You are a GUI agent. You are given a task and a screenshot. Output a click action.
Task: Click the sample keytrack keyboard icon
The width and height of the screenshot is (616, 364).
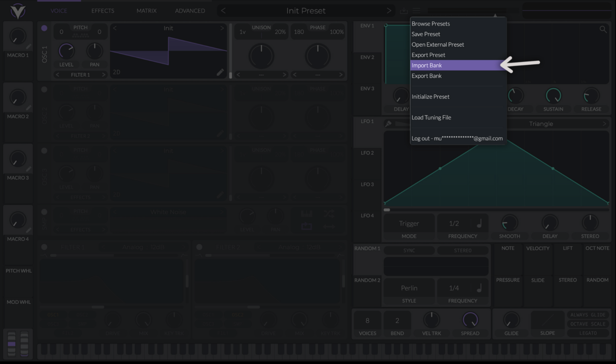tap(306, 214)
